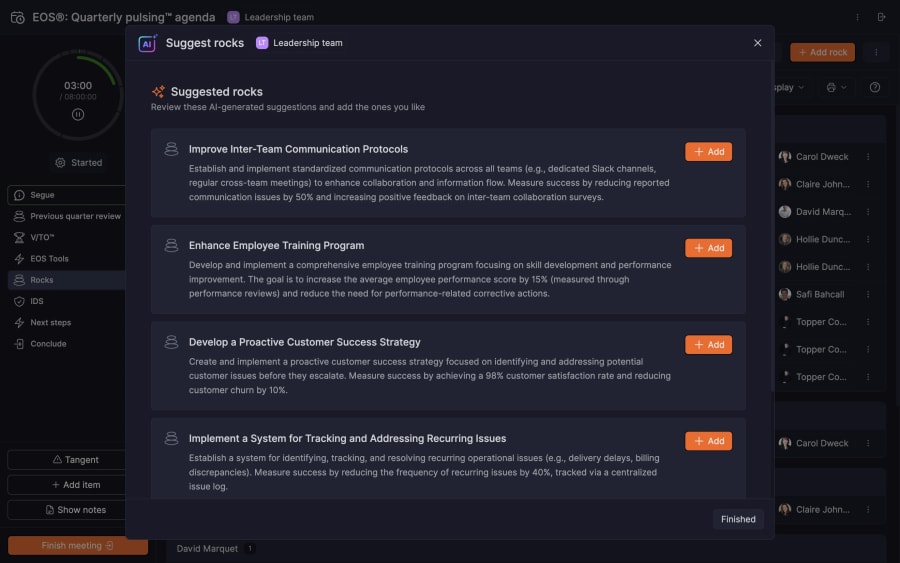The height and width of the screenshot is (563, 900).
Task: Go to the Segue agenda section
Action: click(67, 195)
